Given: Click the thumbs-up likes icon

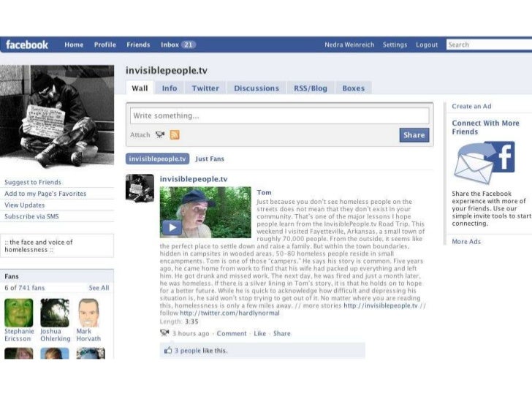Looking at the screenshot, I should (x=168, y=350).
